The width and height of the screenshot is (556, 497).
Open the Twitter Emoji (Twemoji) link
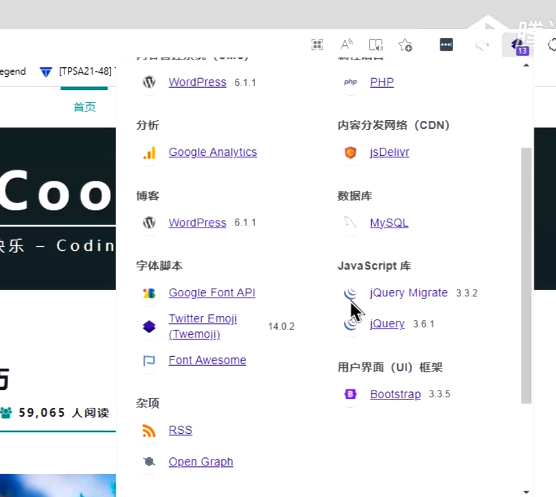pos(203,326)
